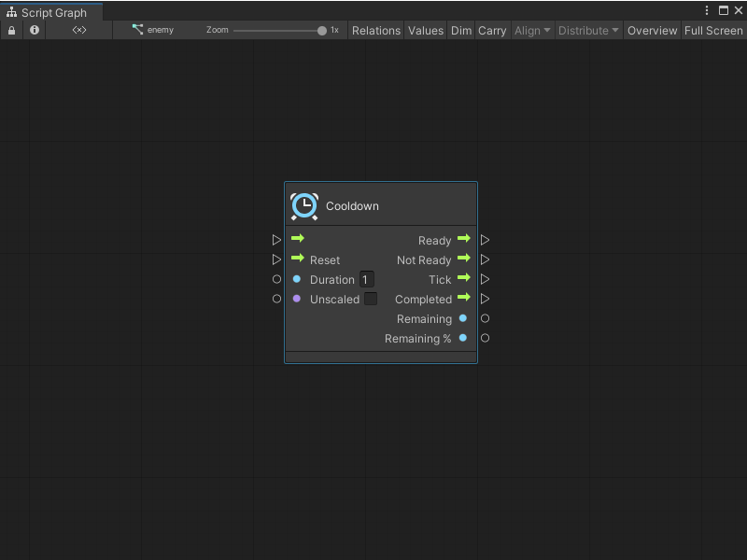This screenshot has width=747, height=560.
Task: Enable the Dim toggle in toolbar
Action: [x=461, y=30]
